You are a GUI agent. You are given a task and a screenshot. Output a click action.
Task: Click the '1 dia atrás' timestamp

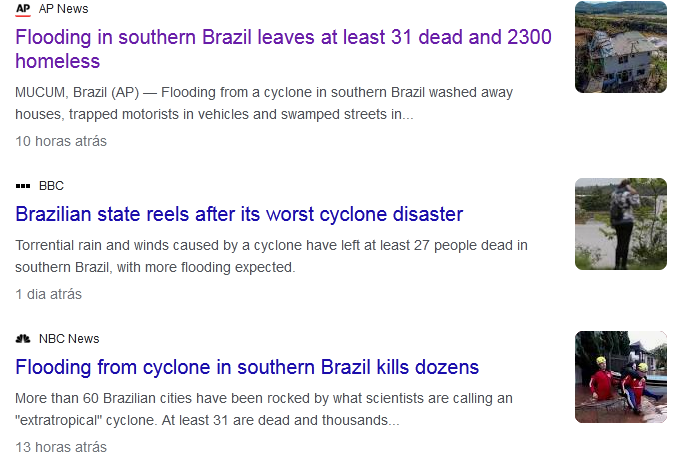coord(48,294)
